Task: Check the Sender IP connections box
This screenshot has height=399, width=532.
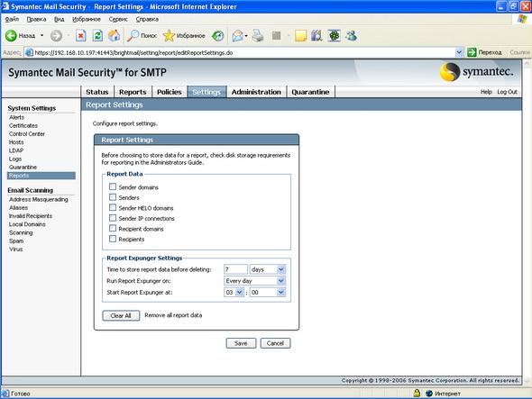Action: click(113, 218)
